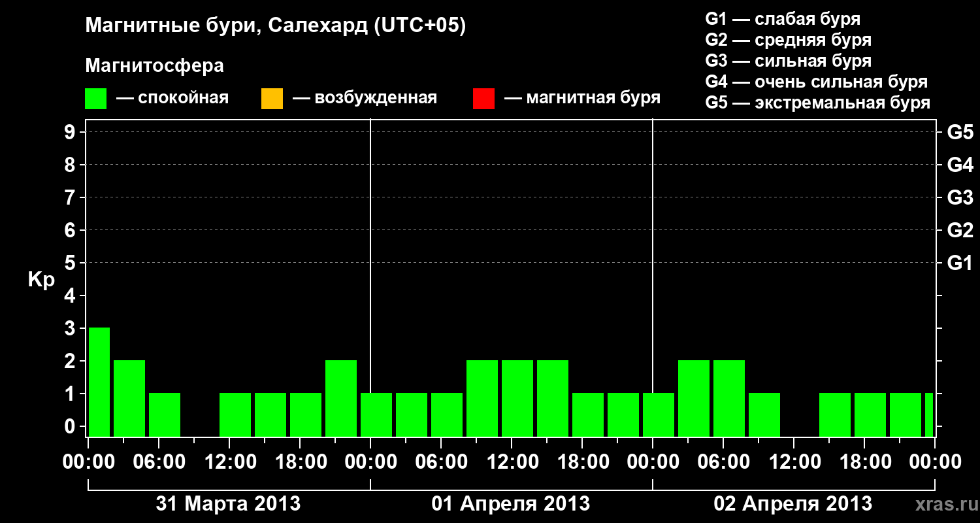Click the standalone 'G4' storm-level axis label
Image resolution: width=980 pixels, height=523 pixels.
(x=960, y=165)
